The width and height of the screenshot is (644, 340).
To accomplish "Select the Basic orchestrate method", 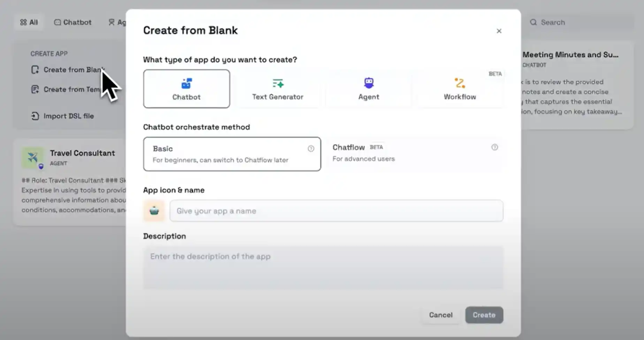I will pyautogui.click(x=232, y=154).
